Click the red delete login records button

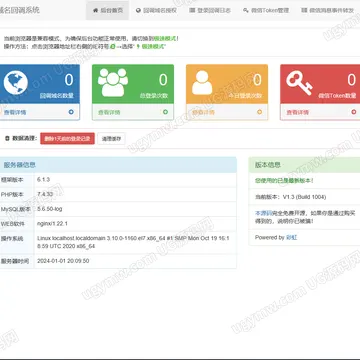tap(67, 139)
